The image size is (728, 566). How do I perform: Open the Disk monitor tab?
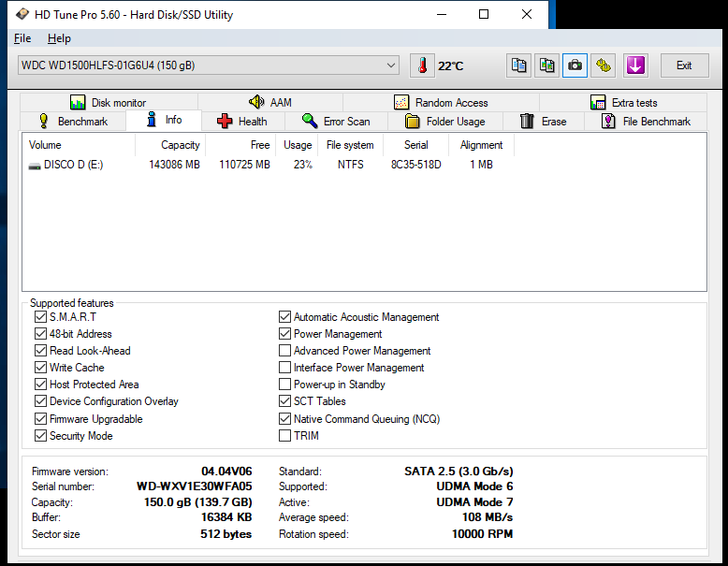pyautogui.click(x=109, y=102)
